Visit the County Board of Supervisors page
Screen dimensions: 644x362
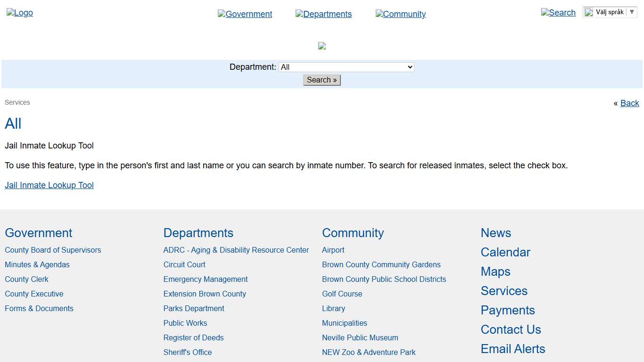click(53, 250)
